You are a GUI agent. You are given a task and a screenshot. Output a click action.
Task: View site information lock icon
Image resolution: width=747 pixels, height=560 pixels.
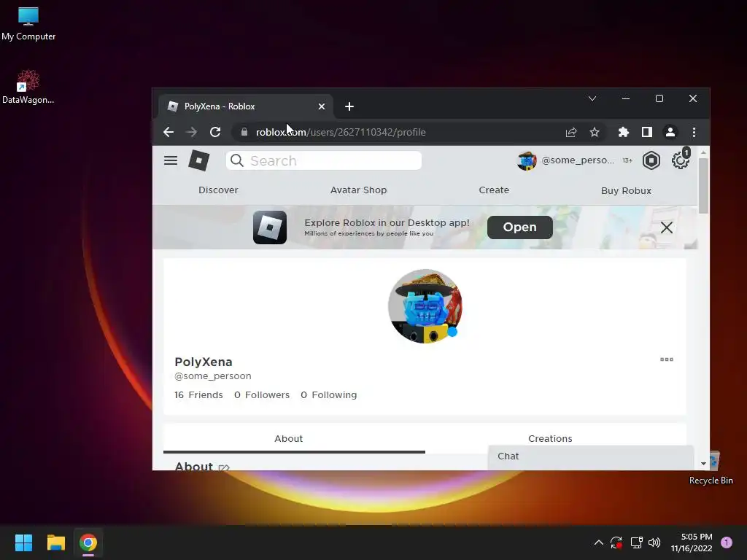pyautogui.click(x=244, y=132)
